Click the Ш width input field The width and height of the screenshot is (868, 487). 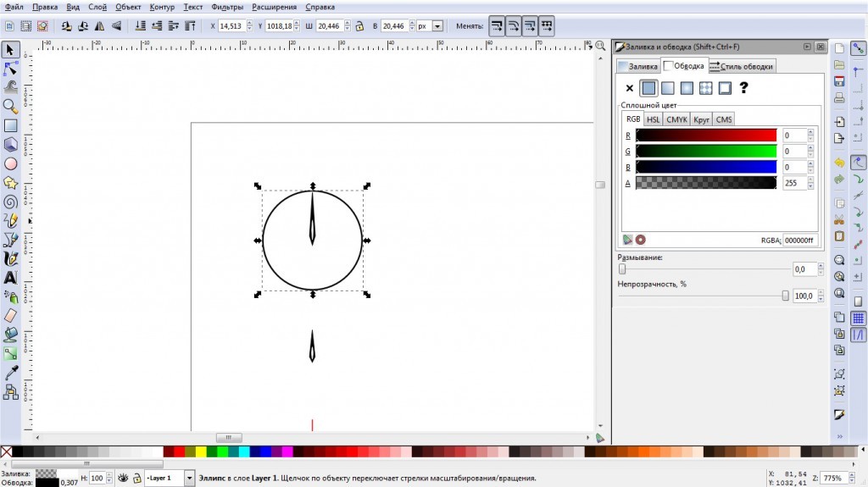point(330,26)
